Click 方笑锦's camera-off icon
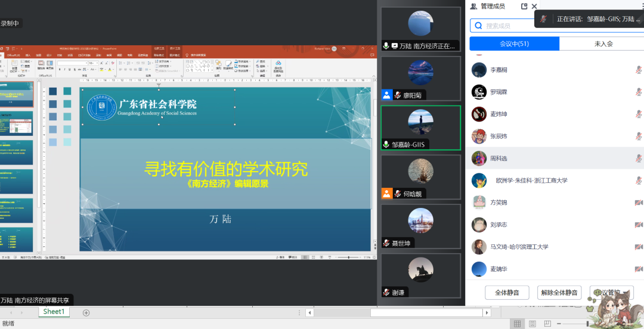Viewport: 644px width, 329px height. coord(638,203)
